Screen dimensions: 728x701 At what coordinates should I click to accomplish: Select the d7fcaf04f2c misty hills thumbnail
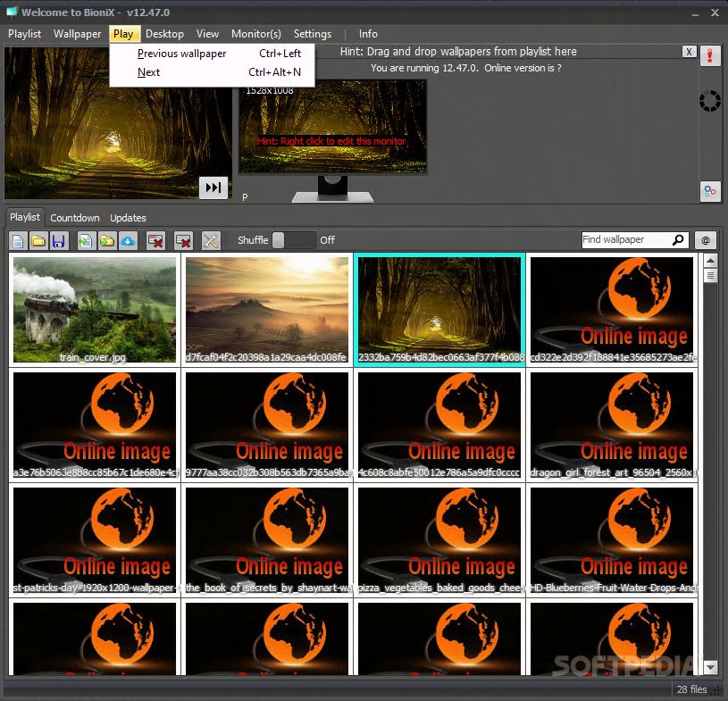tap(267, 310)
